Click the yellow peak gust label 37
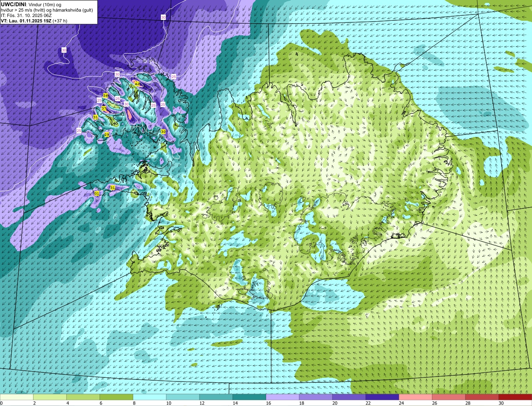Image resolution: width=532 pixels, height=406 pixels. [x=104, y=108]
